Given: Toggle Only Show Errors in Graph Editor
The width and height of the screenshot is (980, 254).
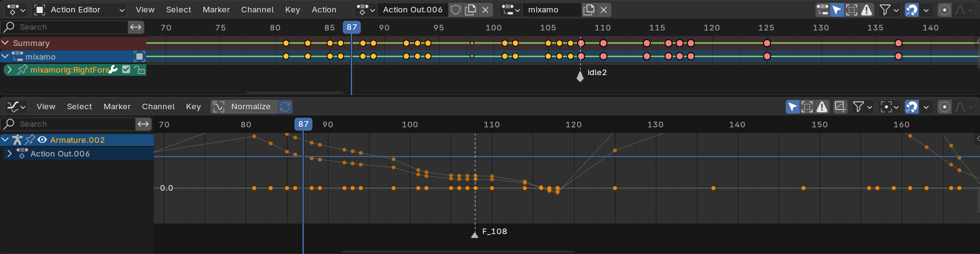Looking at the screenshot, I should coord(822,106).
